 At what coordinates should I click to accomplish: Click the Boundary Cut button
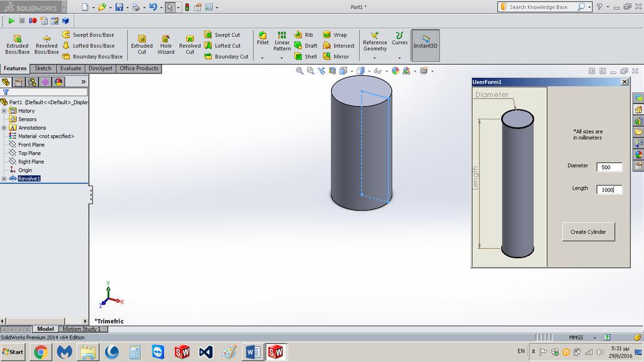tap(226, 56)
